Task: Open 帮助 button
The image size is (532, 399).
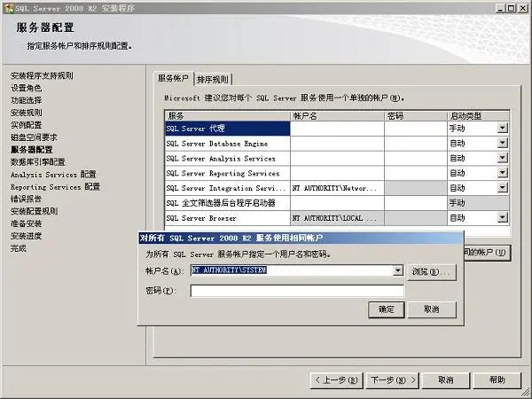Action: point(497,380)
